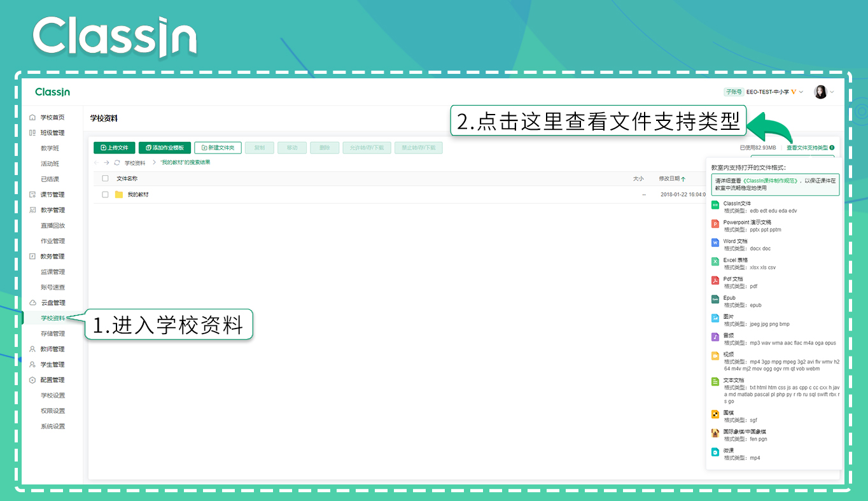Click the 音频 purple audio icon
The height and width of the screenshot is (501, 868).
(715, 337)
